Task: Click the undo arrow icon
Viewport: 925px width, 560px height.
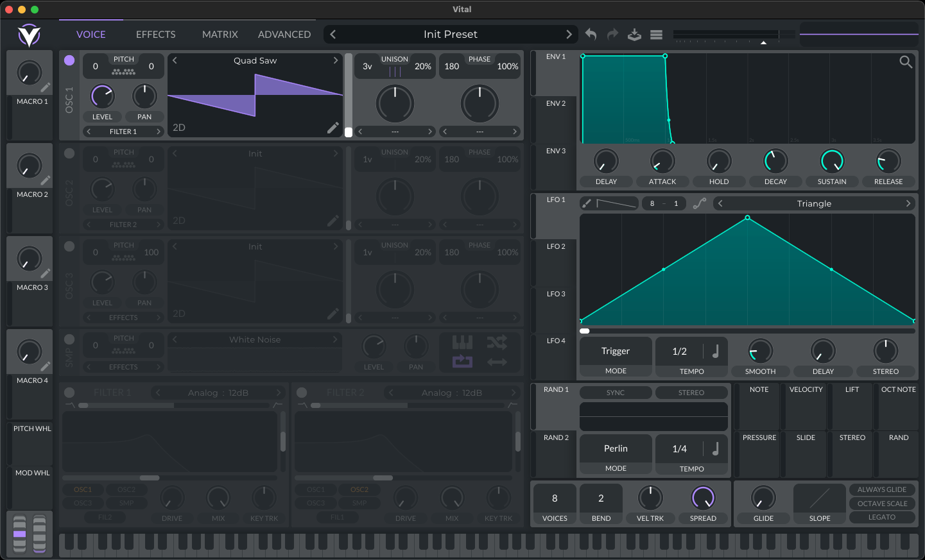Action: point(591,35)
